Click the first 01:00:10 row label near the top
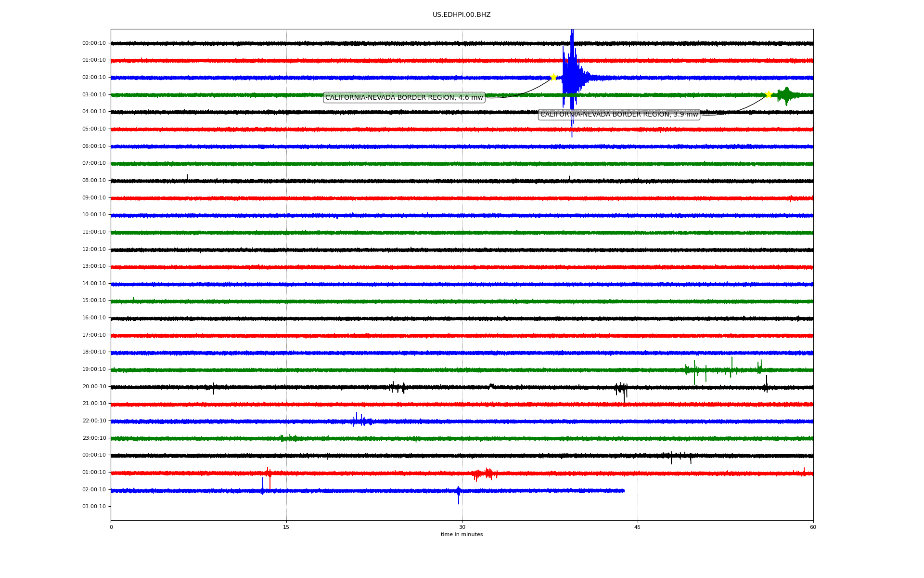 (94, 60)
